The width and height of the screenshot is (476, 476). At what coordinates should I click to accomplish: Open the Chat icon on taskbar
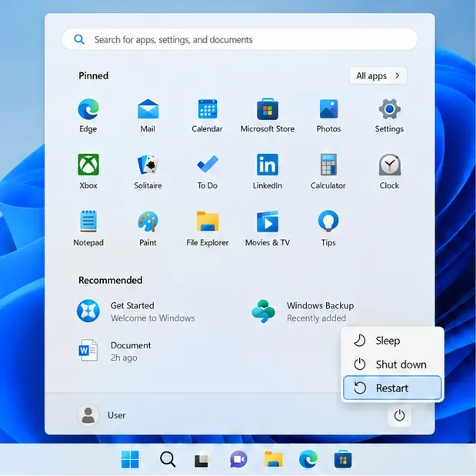(x=238, y=459)
